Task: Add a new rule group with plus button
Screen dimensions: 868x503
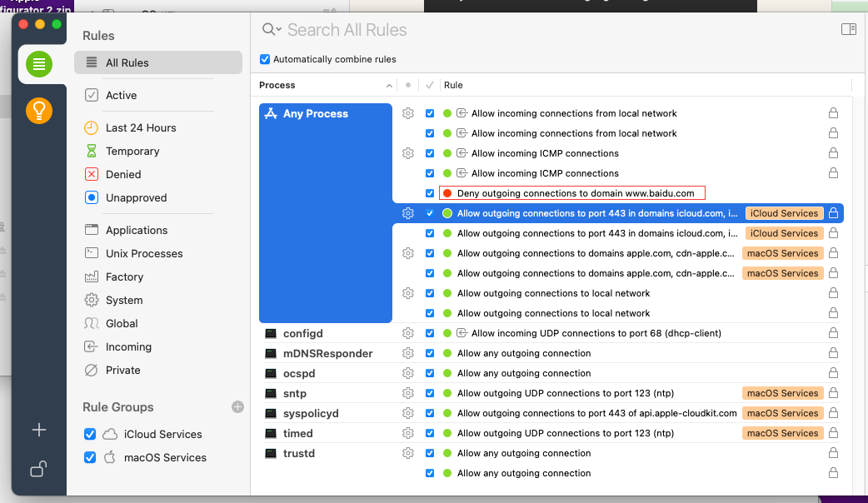Action: point(237,407)
